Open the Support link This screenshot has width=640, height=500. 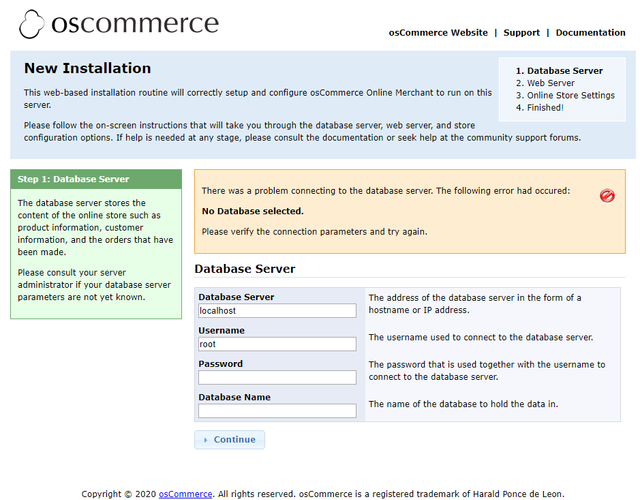[x=521, y=33]
